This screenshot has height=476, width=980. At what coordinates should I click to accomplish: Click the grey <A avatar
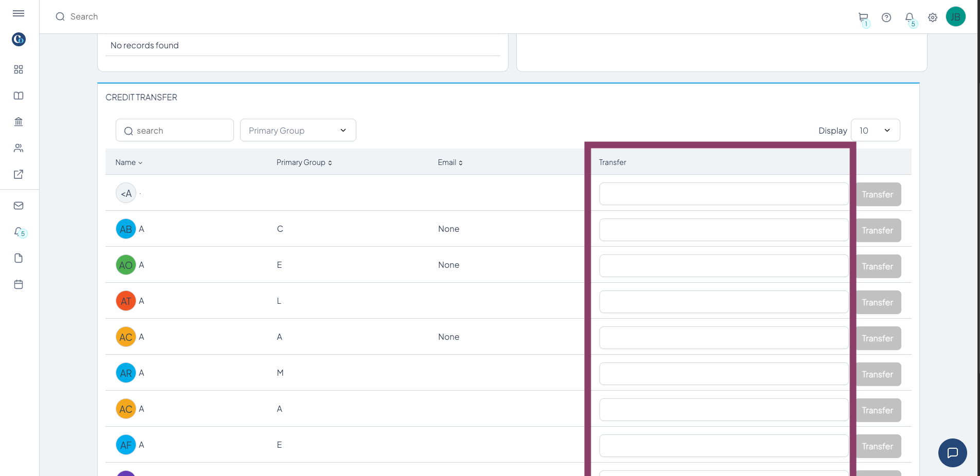[126, 193]
